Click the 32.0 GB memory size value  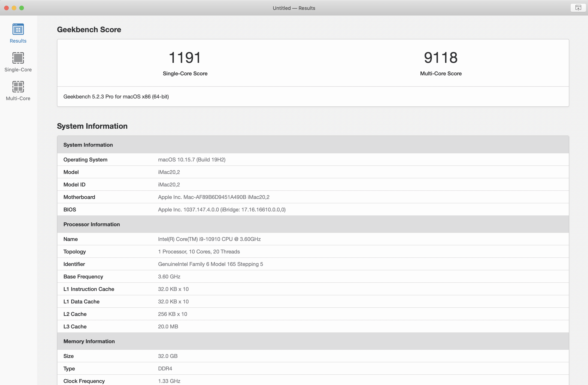[168, 356]
